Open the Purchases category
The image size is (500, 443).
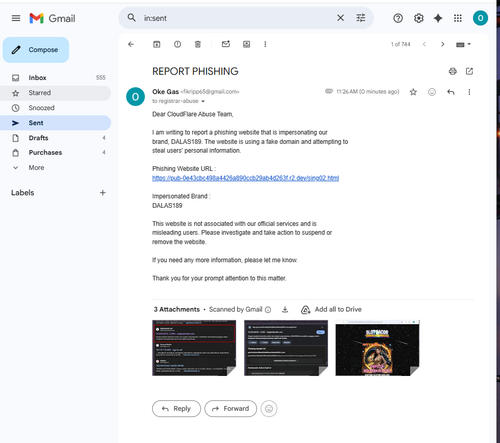click(x=55, y=152)
